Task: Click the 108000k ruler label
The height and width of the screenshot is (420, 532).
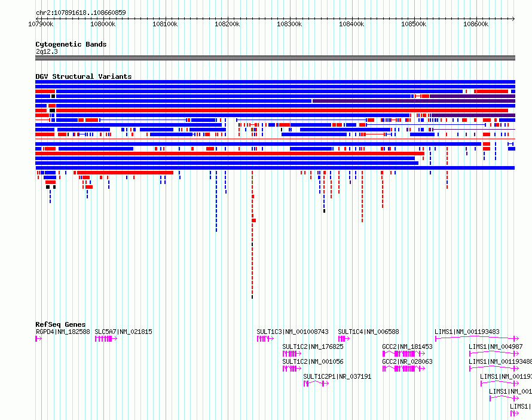Action: 103,24
